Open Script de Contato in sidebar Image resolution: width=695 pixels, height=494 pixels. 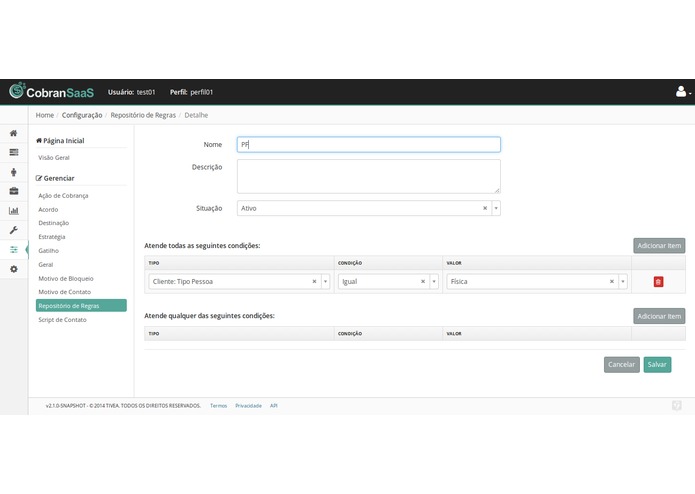[62, 319]
